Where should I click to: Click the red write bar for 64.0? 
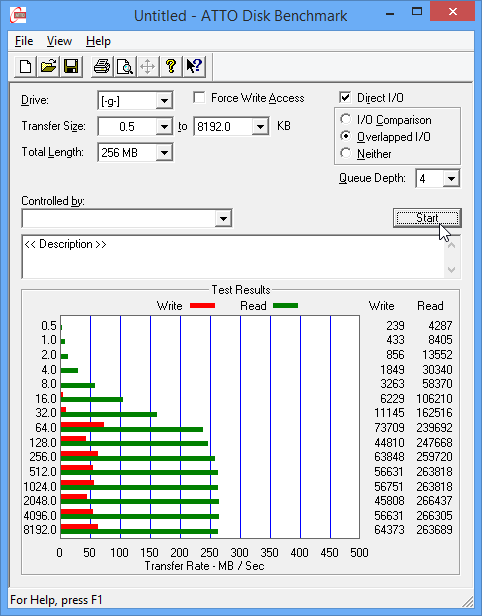82,424
